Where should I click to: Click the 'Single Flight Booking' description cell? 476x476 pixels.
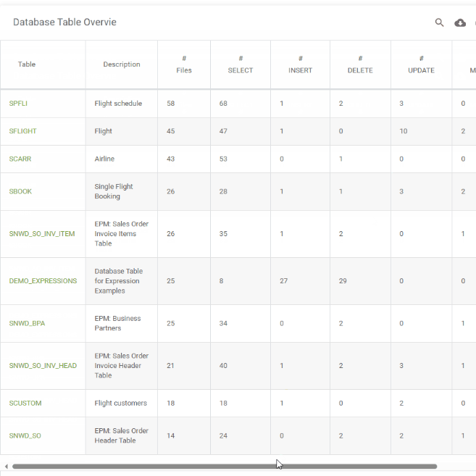(x=122, y=191)
